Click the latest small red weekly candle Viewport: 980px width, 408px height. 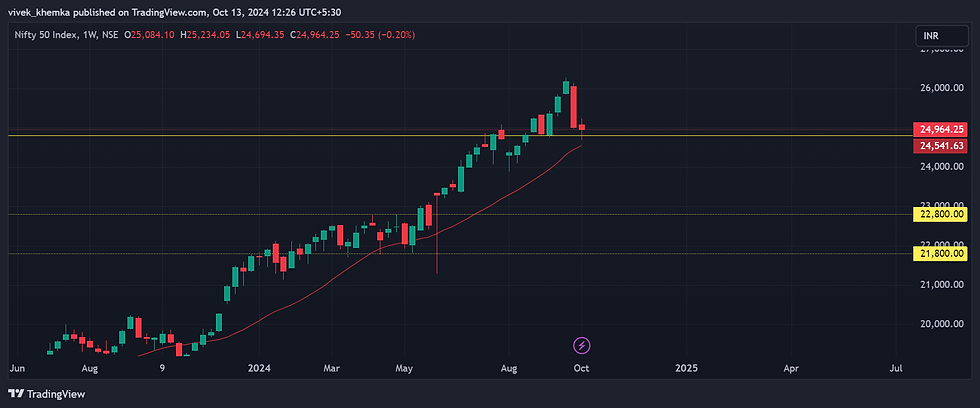click(x=581, y=127)
